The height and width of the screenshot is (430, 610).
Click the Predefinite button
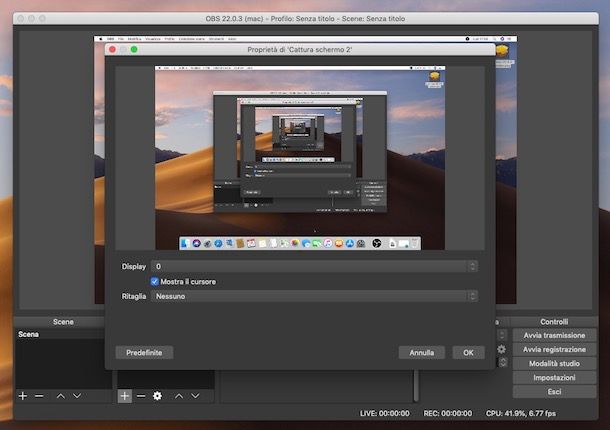point(144,352)
